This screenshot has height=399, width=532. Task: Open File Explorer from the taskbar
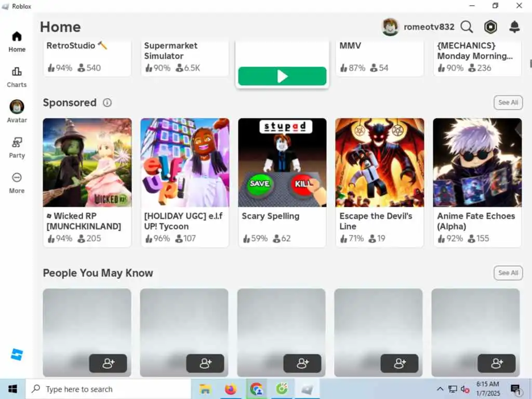[x=205, y=389]
